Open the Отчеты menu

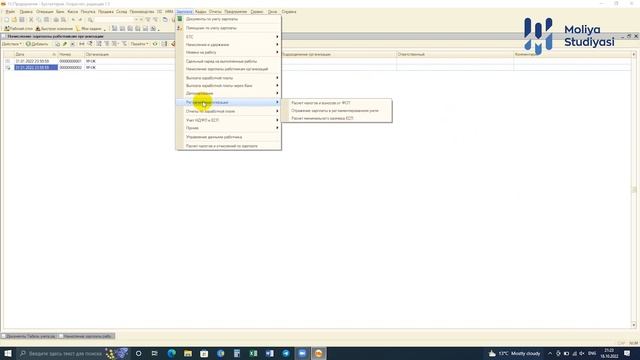point(215,12)
